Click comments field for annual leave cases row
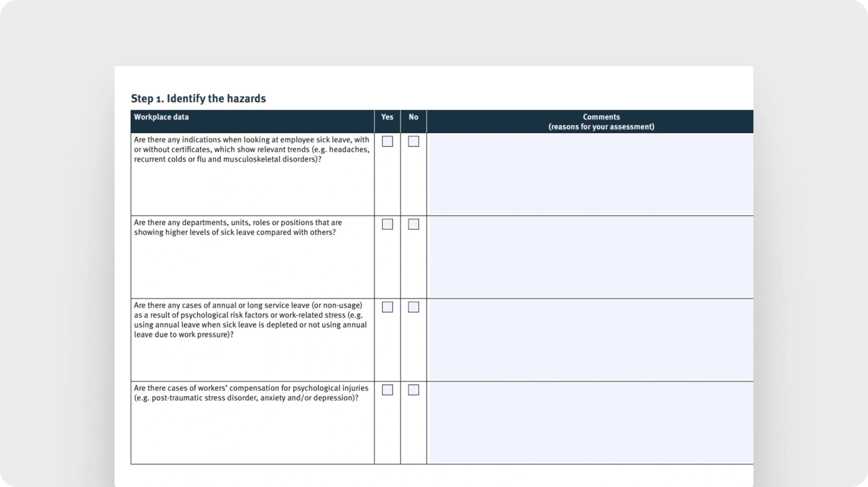868x487 pixels. click(591, 340)
